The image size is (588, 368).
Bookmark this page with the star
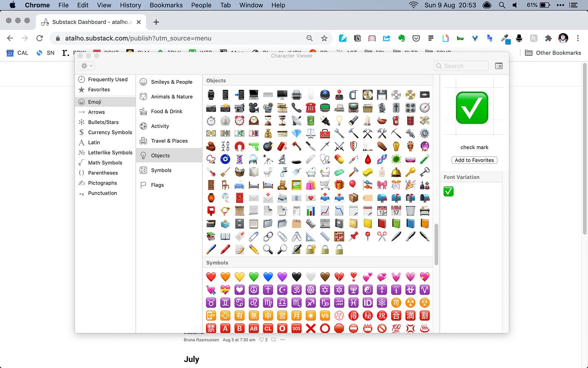coord(324,38)
